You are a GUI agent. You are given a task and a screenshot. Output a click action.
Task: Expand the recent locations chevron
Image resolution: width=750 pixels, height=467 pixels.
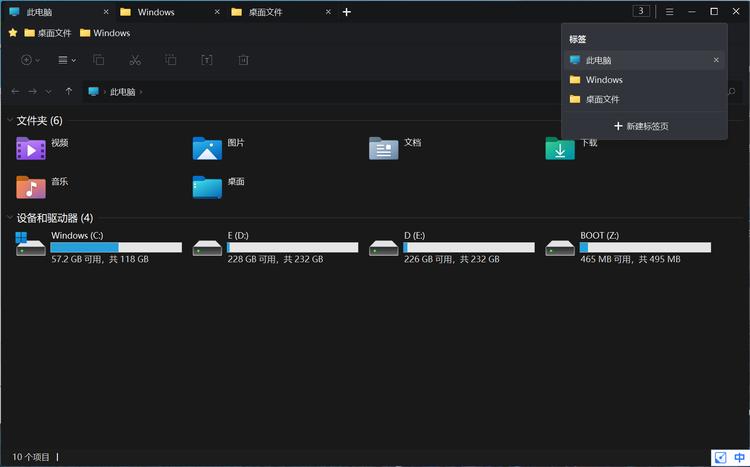tap(49, 91)
